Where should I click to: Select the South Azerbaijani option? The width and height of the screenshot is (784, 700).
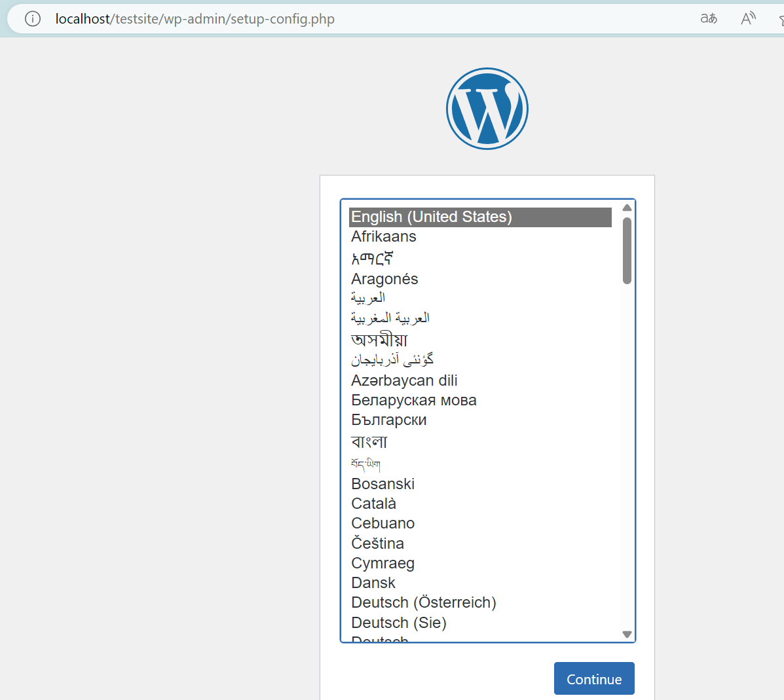coord(480,359)
